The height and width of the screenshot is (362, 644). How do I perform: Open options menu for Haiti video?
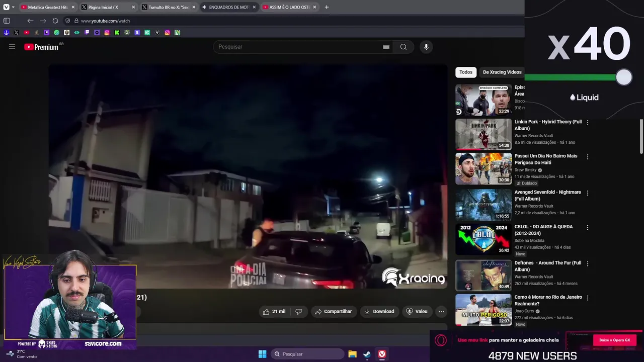[x=587, y=157]
